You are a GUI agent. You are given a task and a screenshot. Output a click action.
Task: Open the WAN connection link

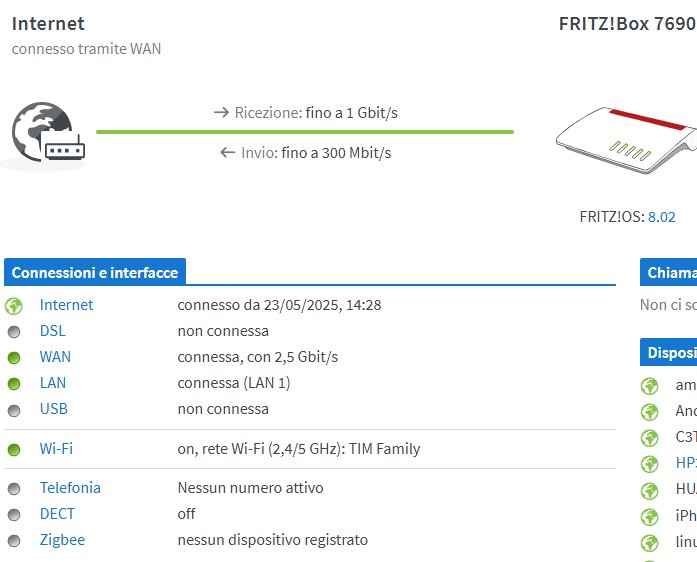pos(56,357)
